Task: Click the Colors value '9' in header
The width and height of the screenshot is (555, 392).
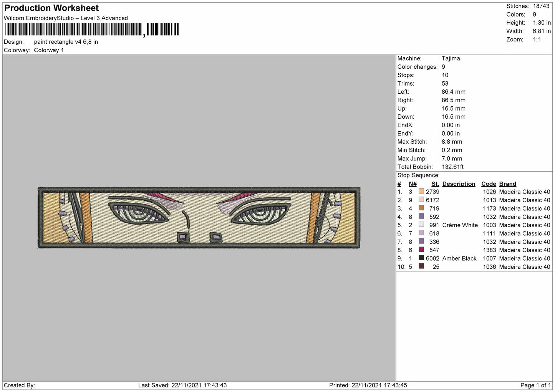Action: click(534, 15)
